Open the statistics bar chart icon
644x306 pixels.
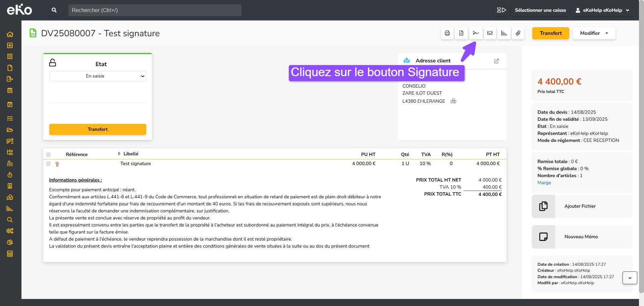pos(504,33)
